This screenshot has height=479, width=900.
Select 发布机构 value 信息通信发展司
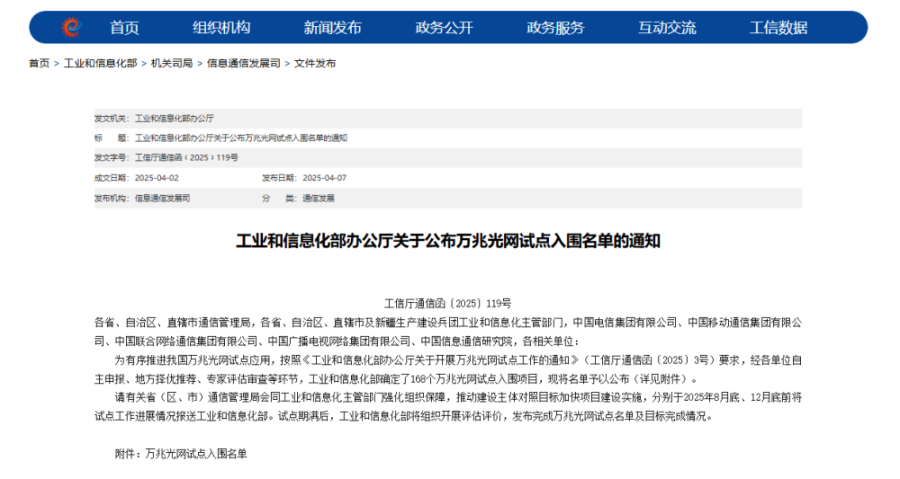(162, 198)
